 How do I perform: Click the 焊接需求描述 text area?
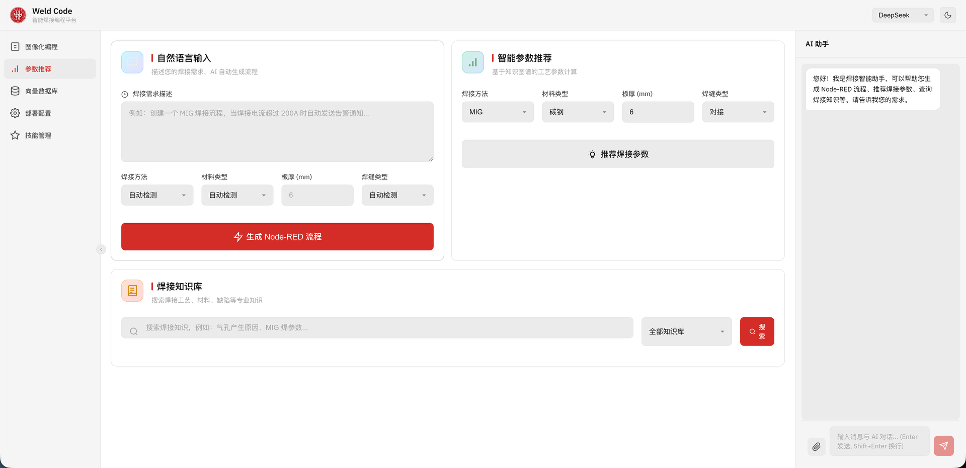pos(277,131)
